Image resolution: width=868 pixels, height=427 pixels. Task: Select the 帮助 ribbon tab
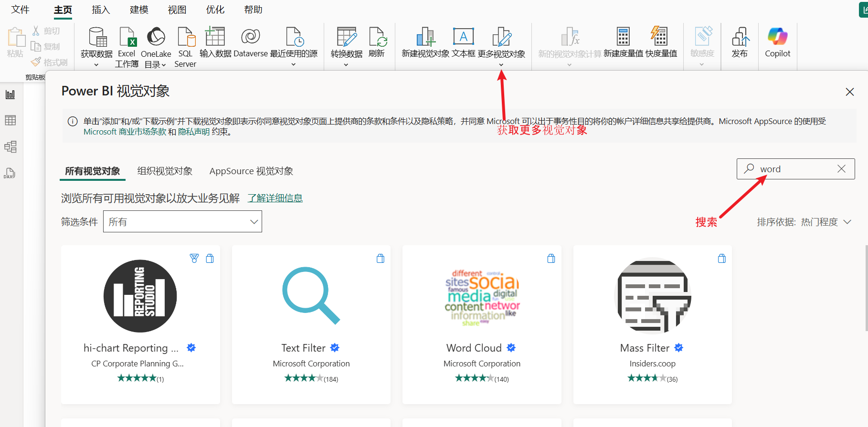(x=253, y=10)
